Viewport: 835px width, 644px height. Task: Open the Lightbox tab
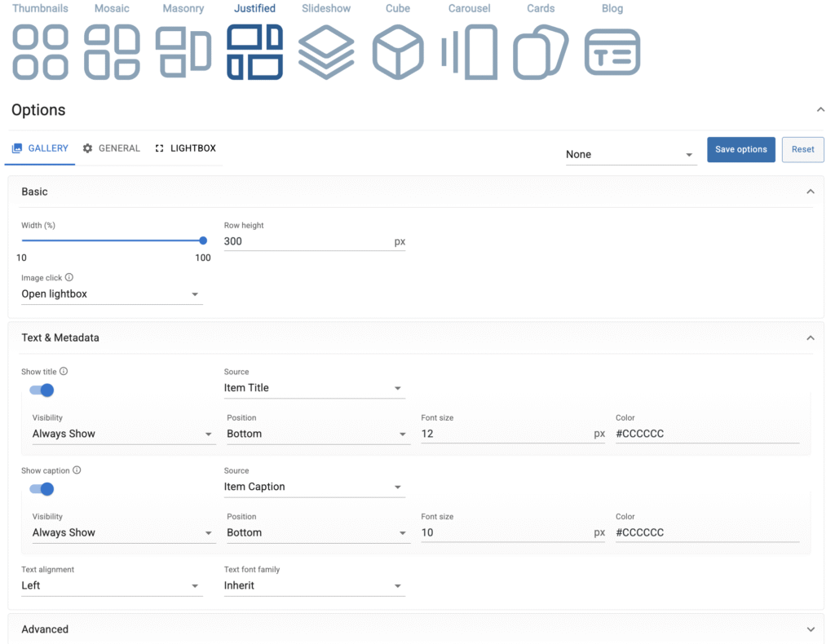click(186, 148)
